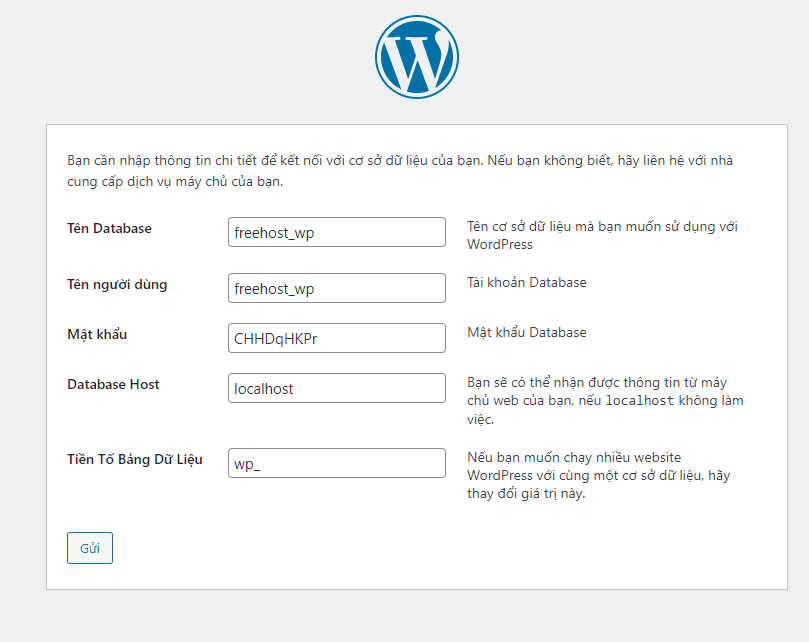Click the Database Host label

click(114, 384)
